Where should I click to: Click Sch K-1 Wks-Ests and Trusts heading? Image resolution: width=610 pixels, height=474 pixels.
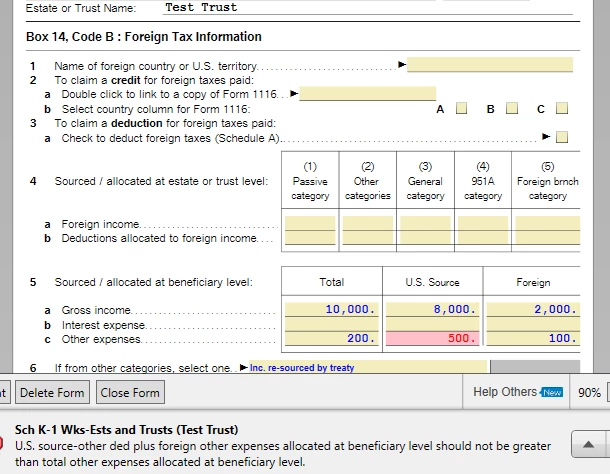(126, 430)
